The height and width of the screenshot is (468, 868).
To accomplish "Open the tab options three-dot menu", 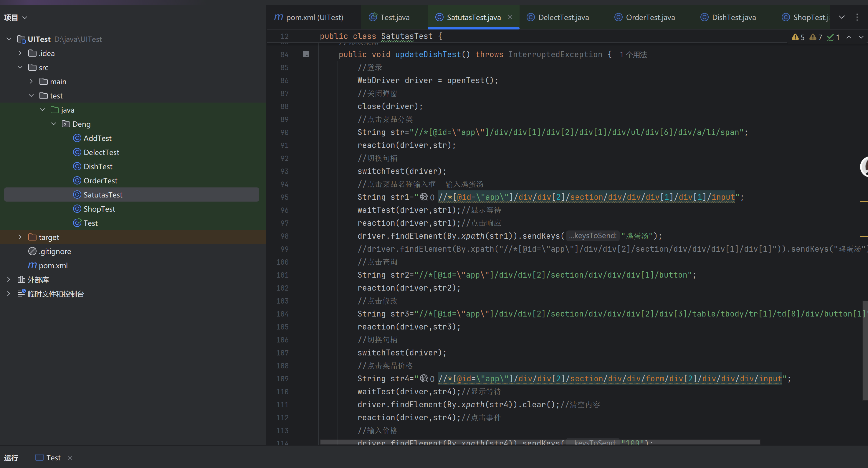I will [x=857, y=17].
